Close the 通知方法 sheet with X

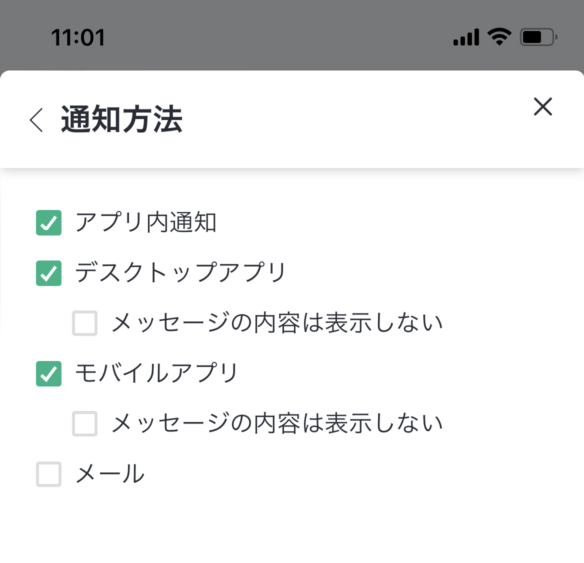543,107
